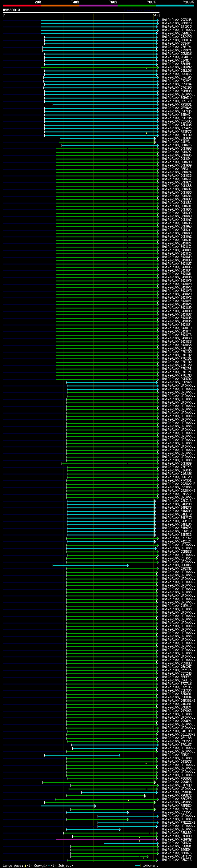Click hit label UniRef100_O17514
The image size is (197, 868).
(177, 809)
